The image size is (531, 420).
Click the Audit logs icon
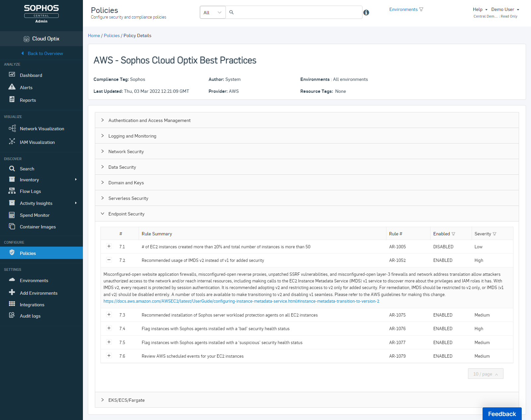(x=12, y=315)
